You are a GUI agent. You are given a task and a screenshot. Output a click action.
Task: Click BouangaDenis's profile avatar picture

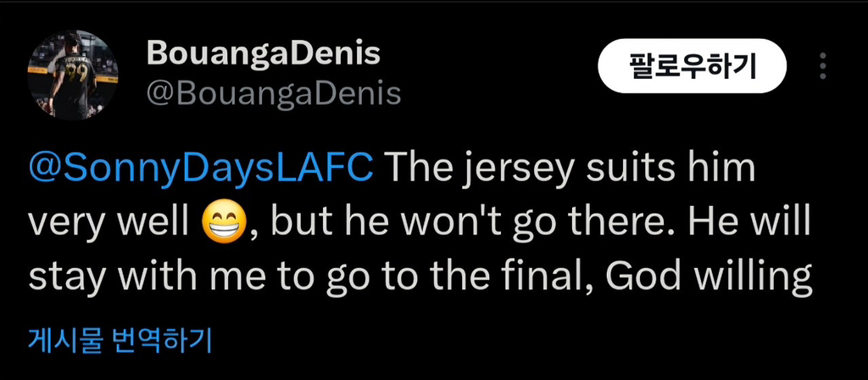point(73,75)
